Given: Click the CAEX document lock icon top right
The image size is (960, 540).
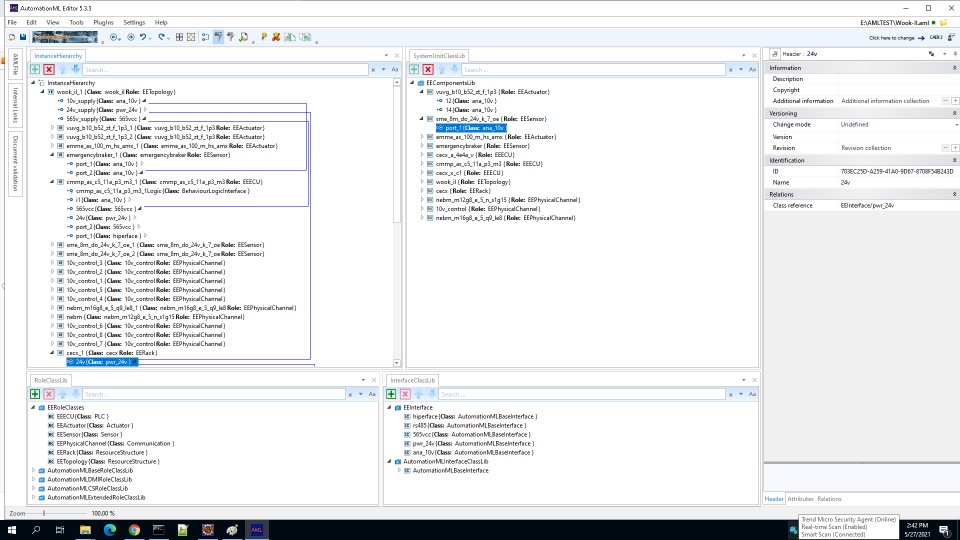Looking at the screenshot, I should (x=951, y=37).
